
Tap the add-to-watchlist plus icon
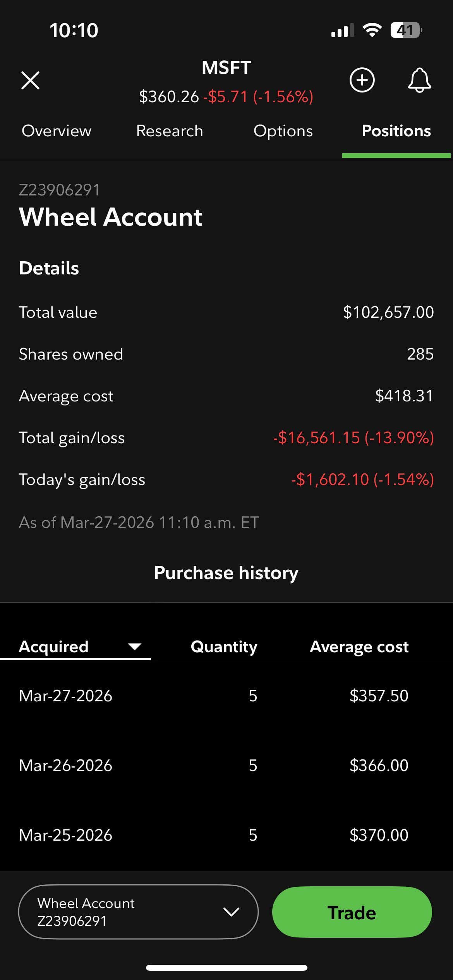tap(362, 80)
